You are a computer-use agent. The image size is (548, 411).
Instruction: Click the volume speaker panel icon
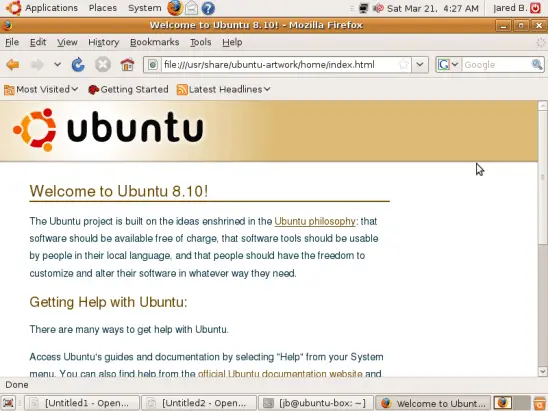point(378,8)
